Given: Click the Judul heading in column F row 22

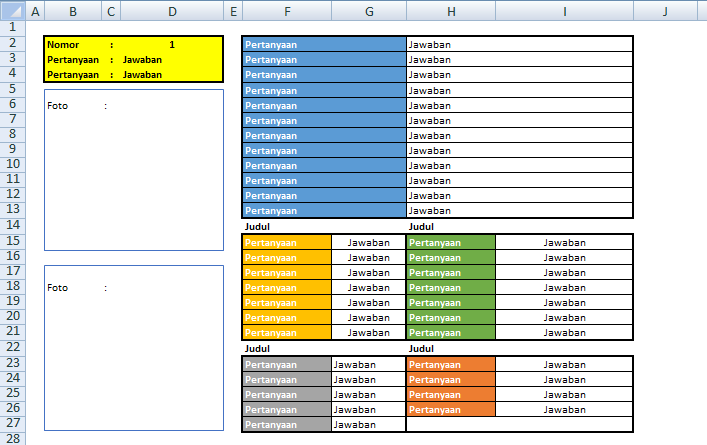Looking at the screenshot, I should click(257, 349).
